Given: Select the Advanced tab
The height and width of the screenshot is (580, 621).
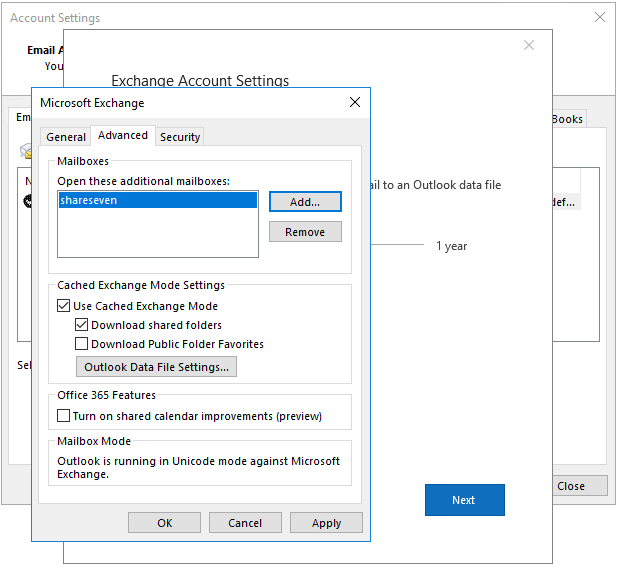Looking at the screenshot, I should [x=123, y=135].
